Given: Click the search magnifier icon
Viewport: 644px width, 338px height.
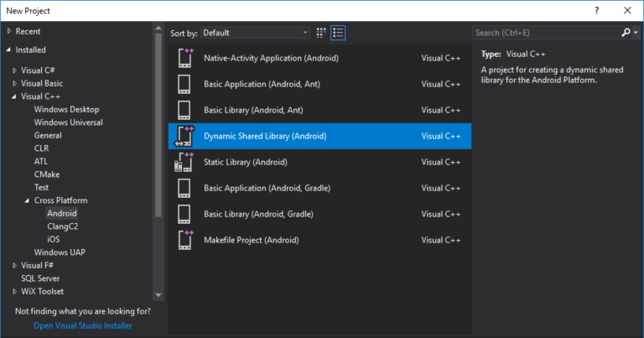Looking at the screenshot, I should tap(626, 33).
